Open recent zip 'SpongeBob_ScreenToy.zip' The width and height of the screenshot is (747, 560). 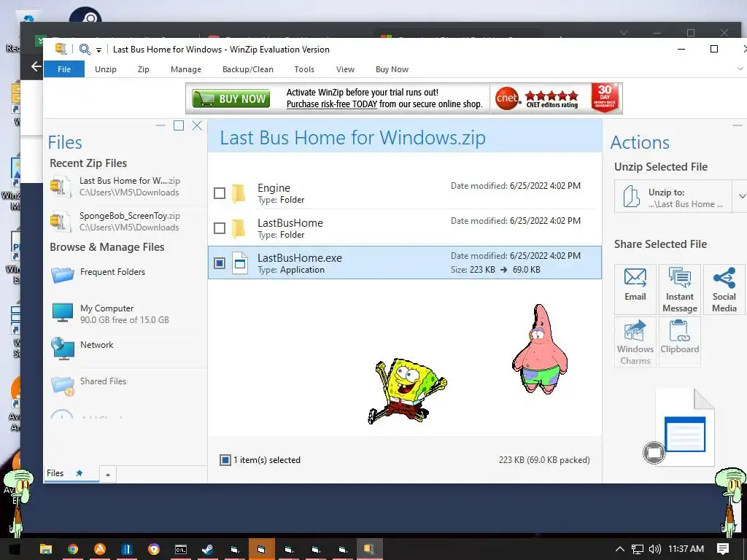[129, 222]
